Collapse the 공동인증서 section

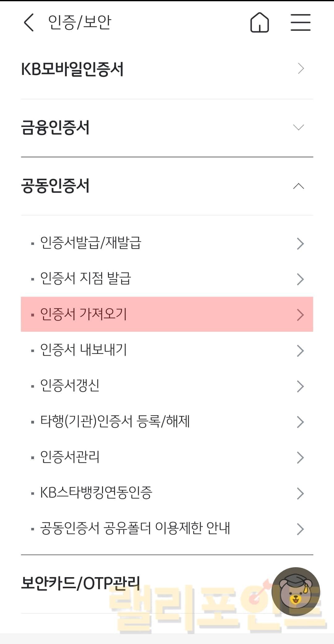[298, 186]
